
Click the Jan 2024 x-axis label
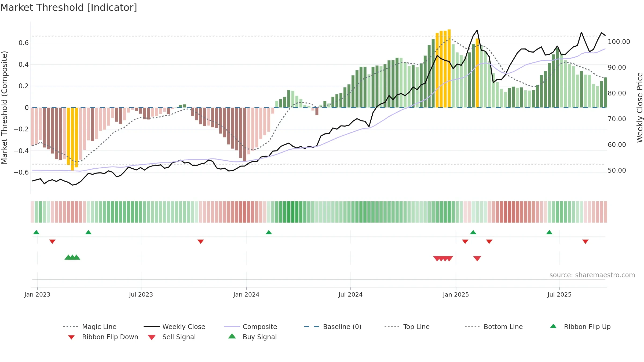[246, 294]
